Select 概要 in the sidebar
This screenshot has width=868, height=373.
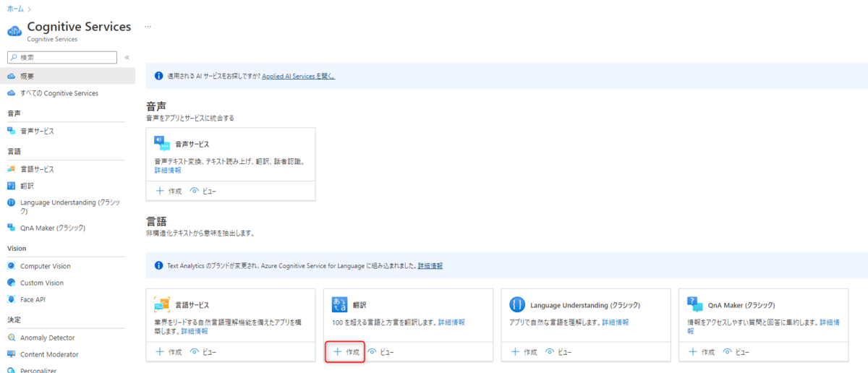(67, 76)
